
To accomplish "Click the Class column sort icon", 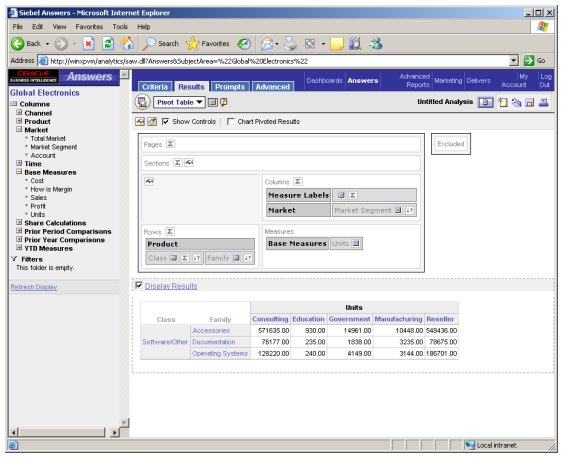I will tap(196, 258).
